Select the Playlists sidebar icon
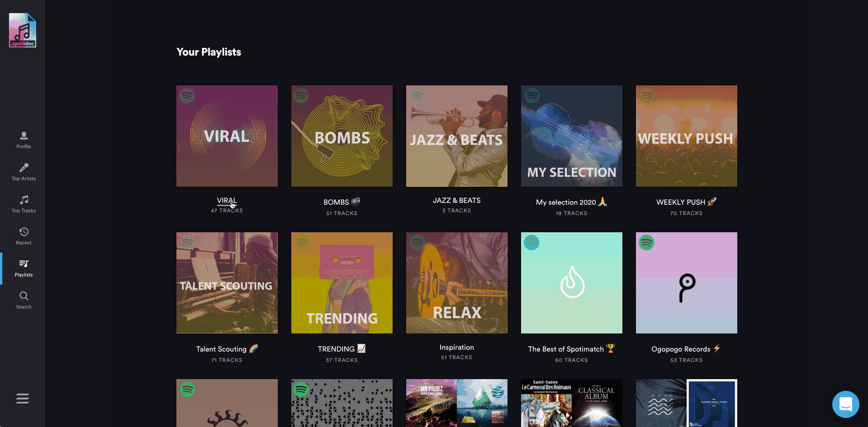This screenshot has width=868, height=427. tap(24, 263)
